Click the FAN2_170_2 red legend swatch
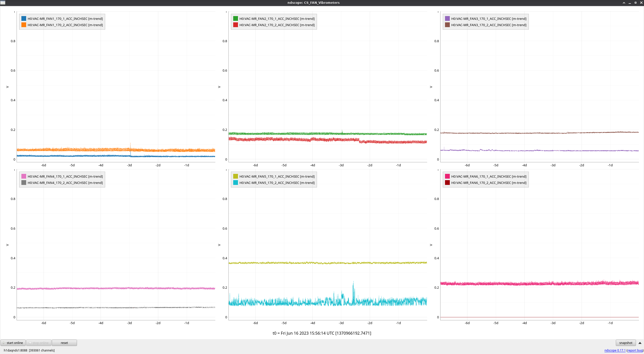The image size is (644, 354). pyautogui.click(x=235, y=25)
